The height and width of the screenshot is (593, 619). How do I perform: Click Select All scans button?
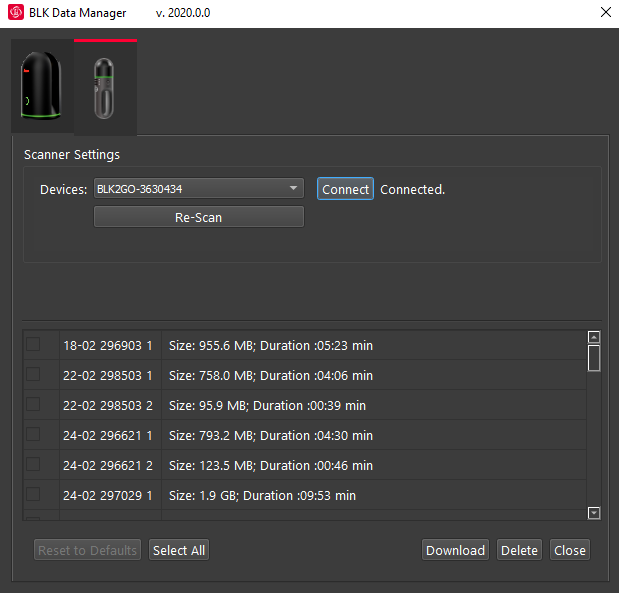[179, 551]
